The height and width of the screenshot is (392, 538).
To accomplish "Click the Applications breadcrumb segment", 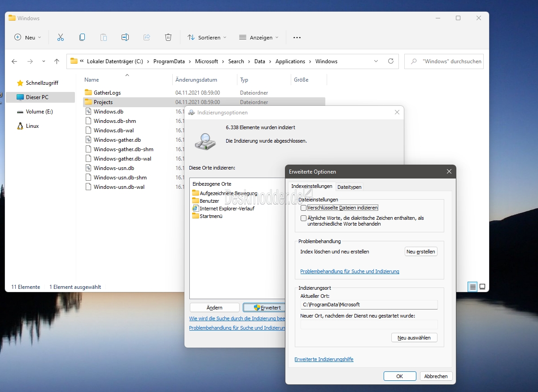I will (290, 61).
